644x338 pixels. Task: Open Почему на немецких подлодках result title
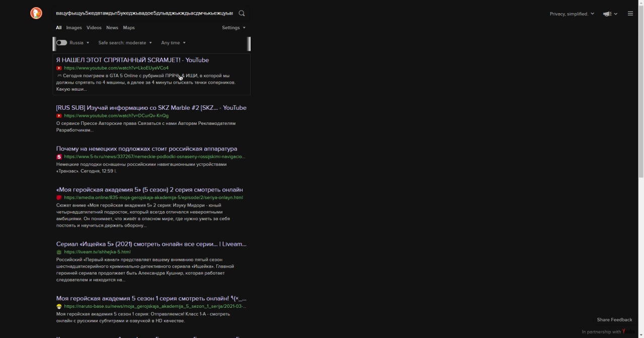pos(147,149)
